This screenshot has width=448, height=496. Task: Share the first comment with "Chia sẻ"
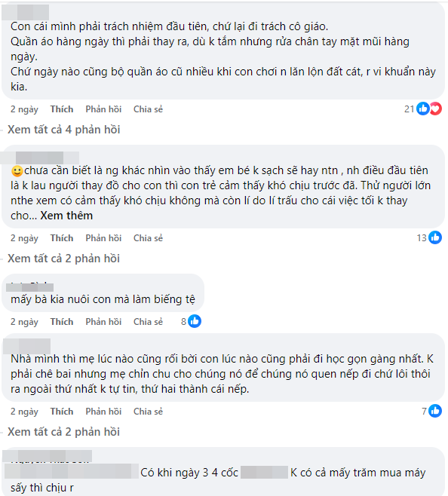148,109
